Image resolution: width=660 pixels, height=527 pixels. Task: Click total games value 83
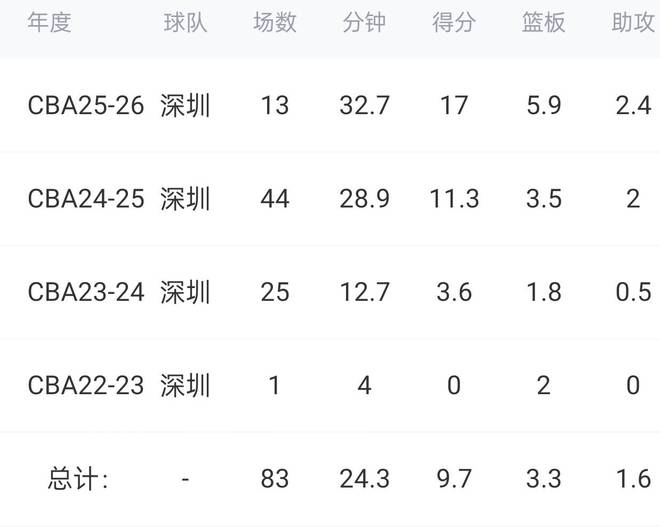tap(274, 479)
